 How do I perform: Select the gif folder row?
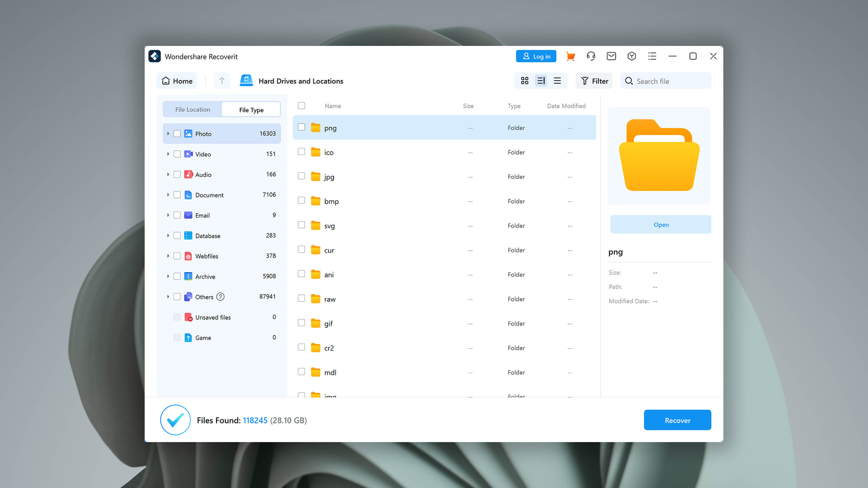444,324
